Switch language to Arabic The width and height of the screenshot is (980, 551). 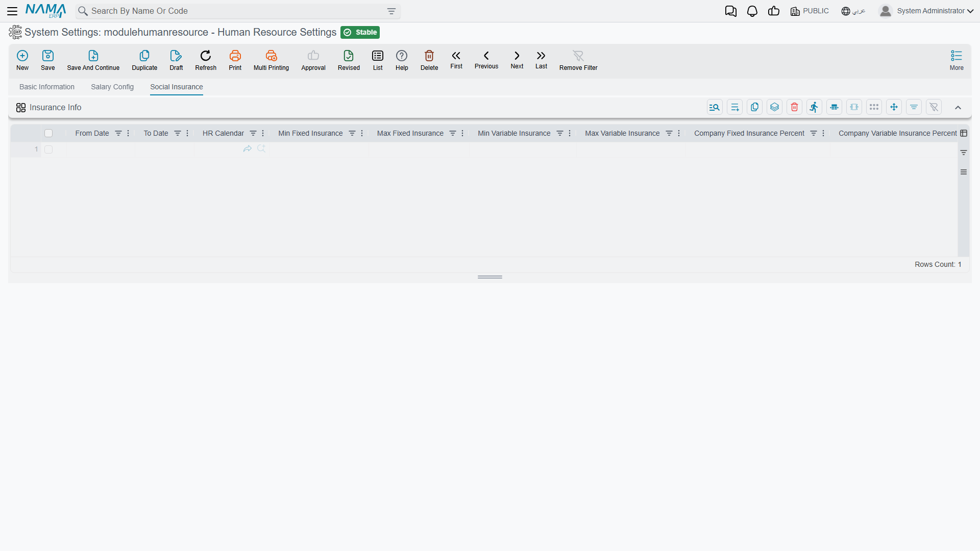click(x=853, y=11)
